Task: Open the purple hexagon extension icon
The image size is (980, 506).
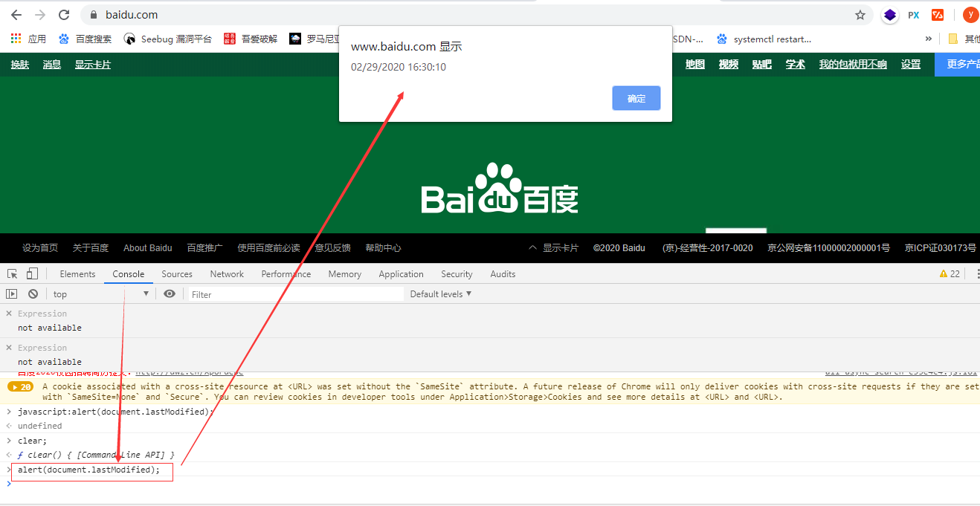Action: pyautogui.click(x=889, y=15)
